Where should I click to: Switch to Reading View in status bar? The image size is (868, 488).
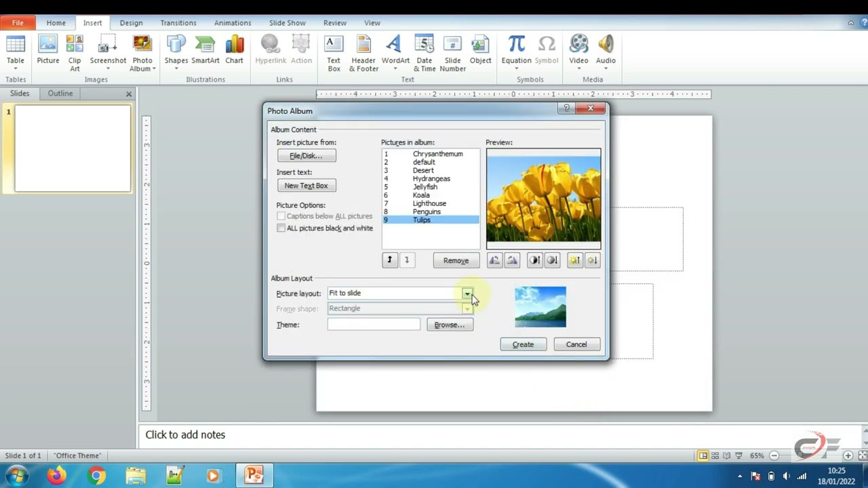tap(727, 455)
